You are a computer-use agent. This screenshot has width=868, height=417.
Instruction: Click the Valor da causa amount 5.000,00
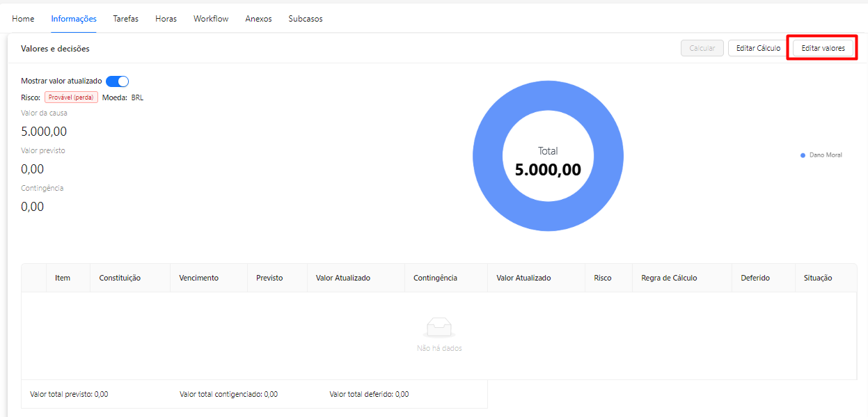click(x=44, y=132)
